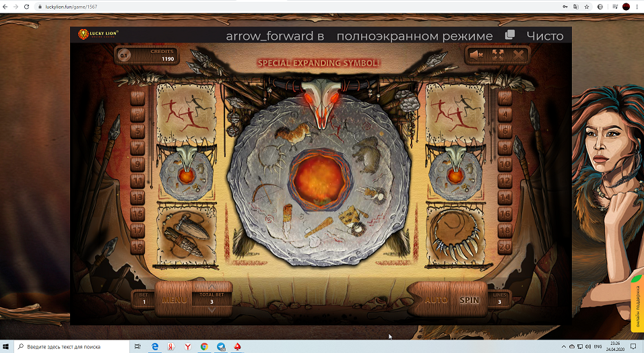The image size is (644, 353).
Task: Click the LINES 3 indicator
Action: tap(499, 298)
